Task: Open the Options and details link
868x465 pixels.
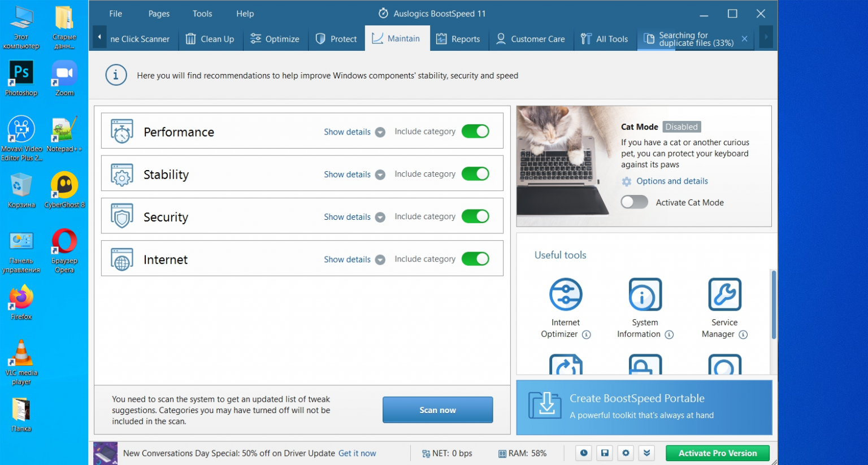Action: (672, 181)
